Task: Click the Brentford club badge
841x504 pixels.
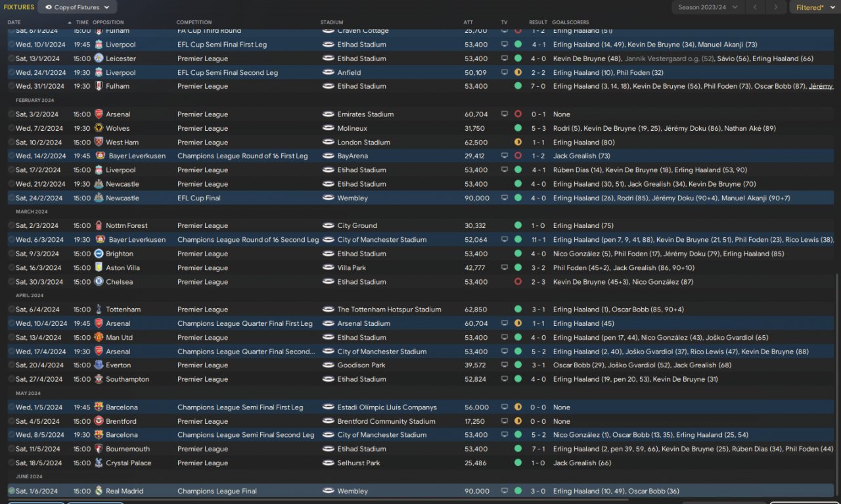Action: point(99,421)
